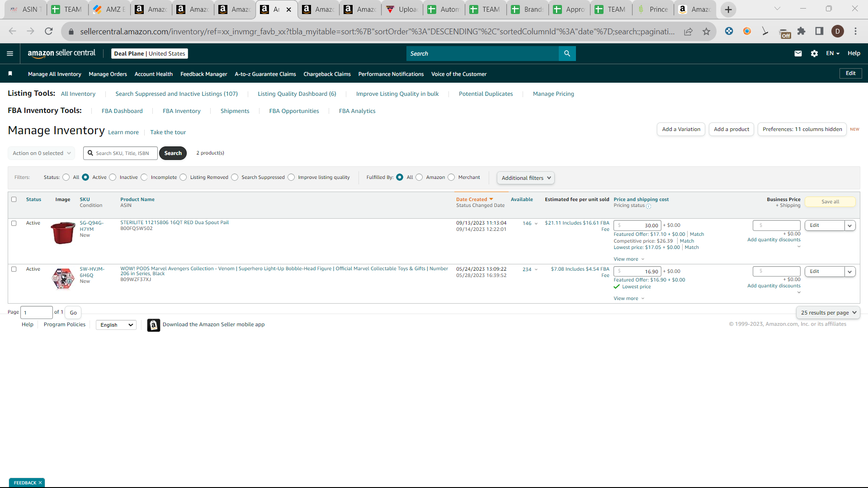
Task: Select the Listing Removed status filter
Action: click(183, 177)
